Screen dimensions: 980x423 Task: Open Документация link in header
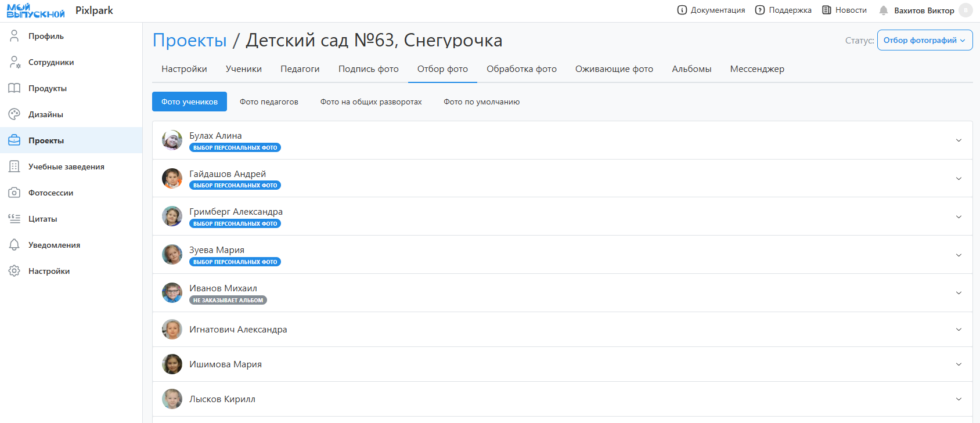(x=711, y=10)
